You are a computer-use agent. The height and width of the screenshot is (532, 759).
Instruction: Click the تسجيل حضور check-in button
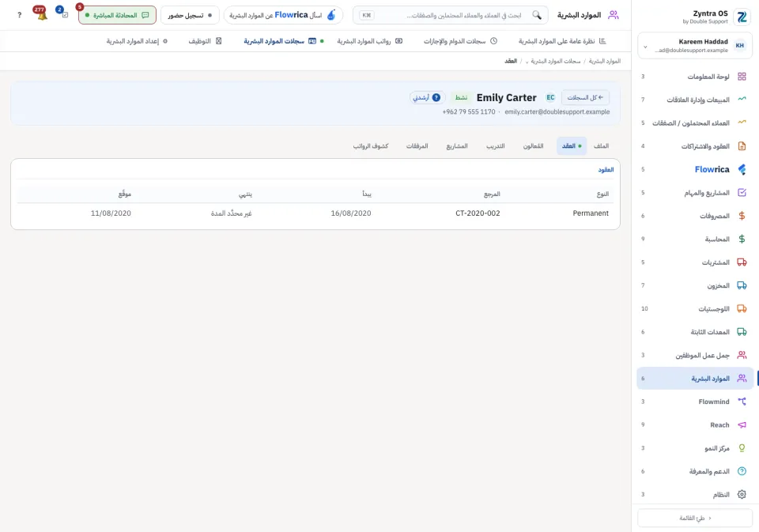[x=190, y=15]
